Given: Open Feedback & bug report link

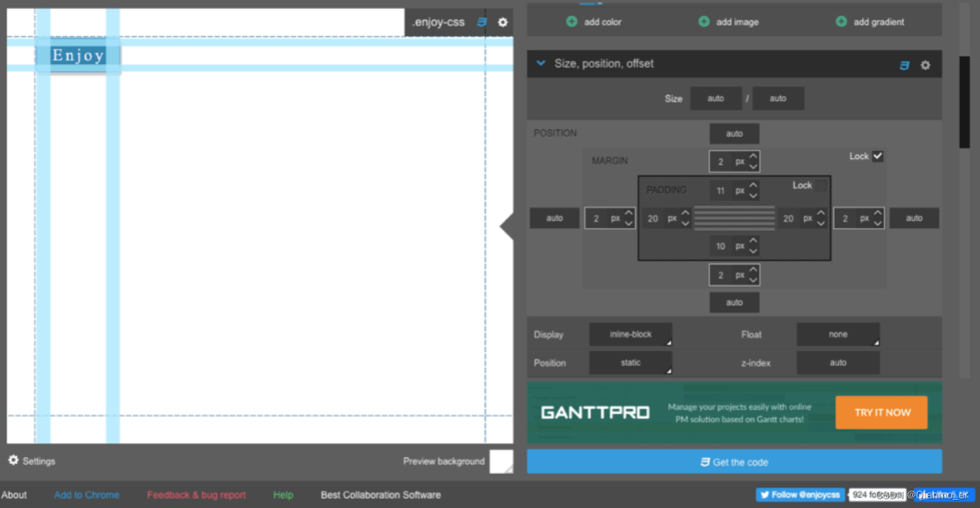Looking at the screenshot, I should pyautogui.click(x=196, y=495).
